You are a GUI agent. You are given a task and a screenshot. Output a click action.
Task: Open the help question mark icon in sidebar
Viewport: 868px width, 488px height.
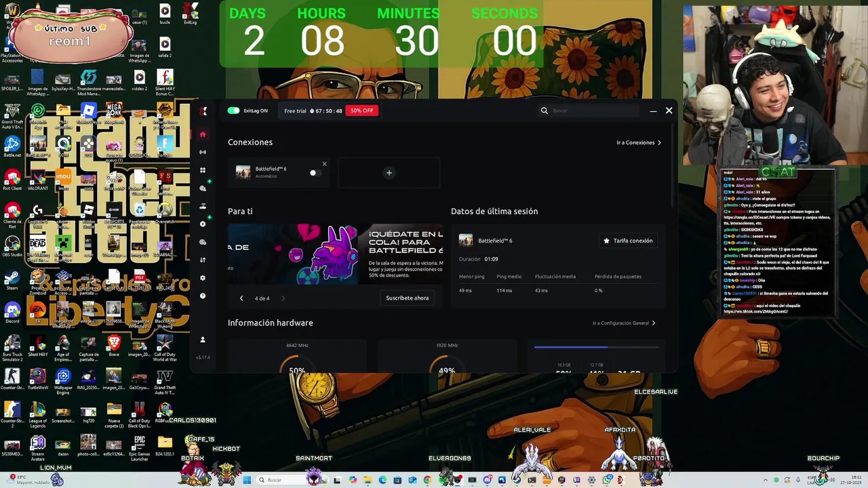pyautogui.click(x=202, y=296)
